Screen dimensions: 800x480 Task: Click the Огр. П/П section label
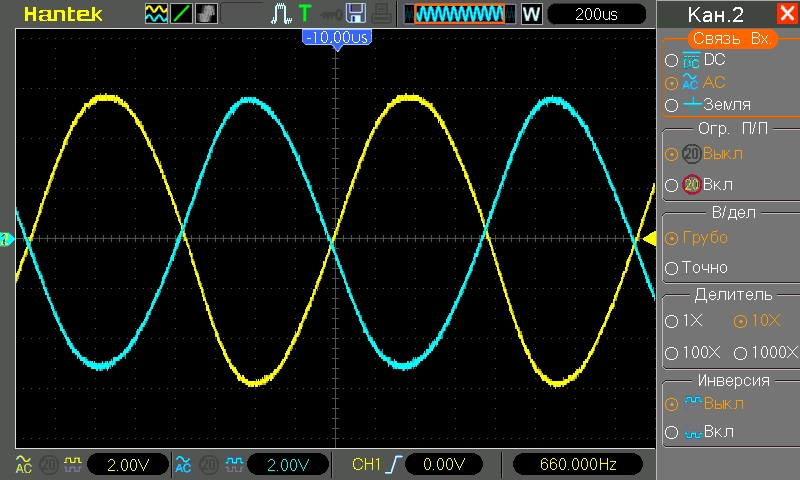[x=733, y=129]
